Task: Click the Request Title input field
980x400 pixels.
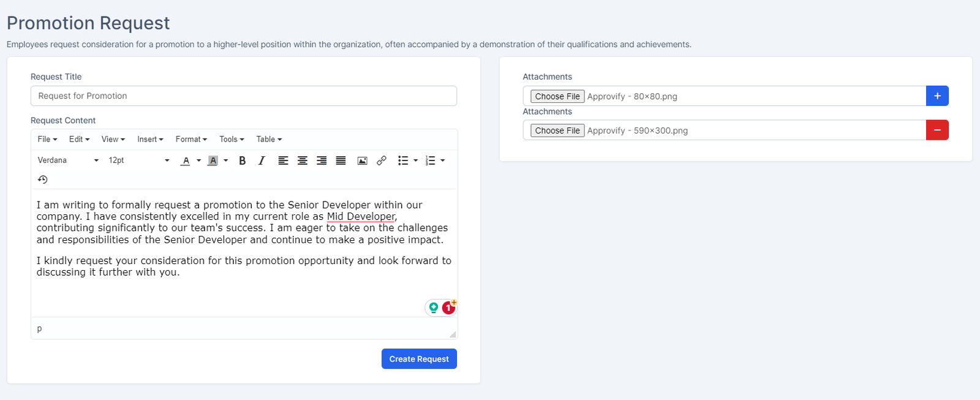Action: coord(244,96)
